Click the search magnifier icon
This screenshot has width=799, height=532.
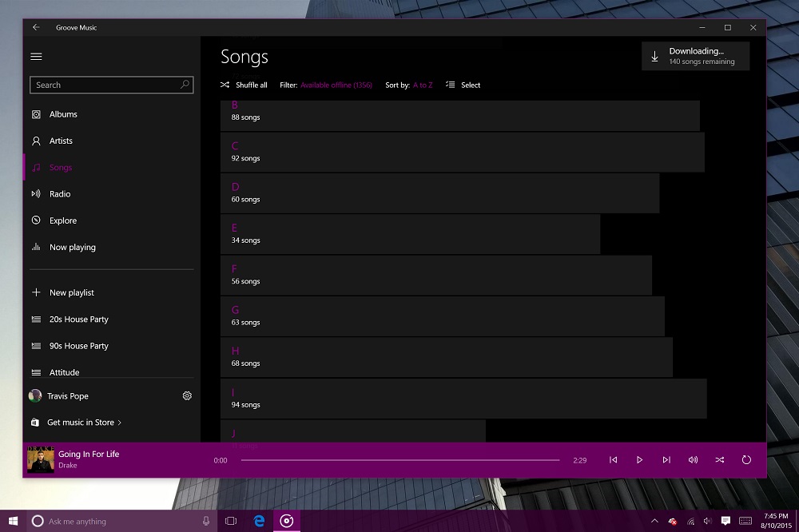pos(185,85)
